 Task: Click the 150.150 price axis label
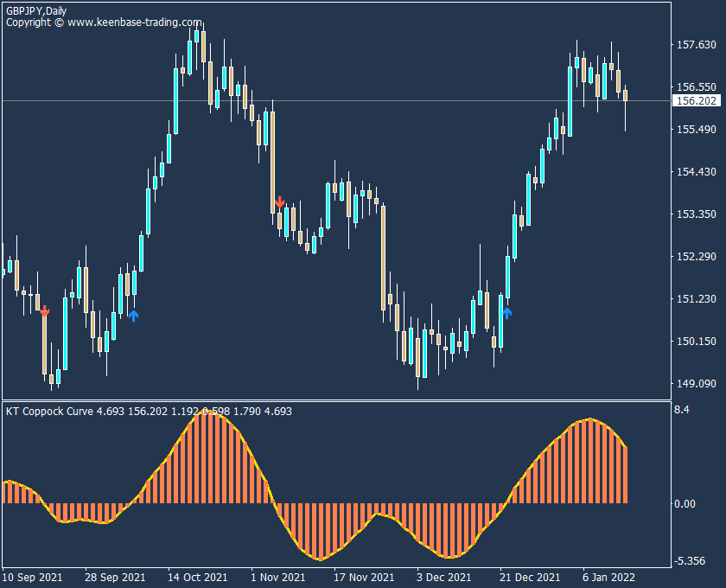click(697, 341)
